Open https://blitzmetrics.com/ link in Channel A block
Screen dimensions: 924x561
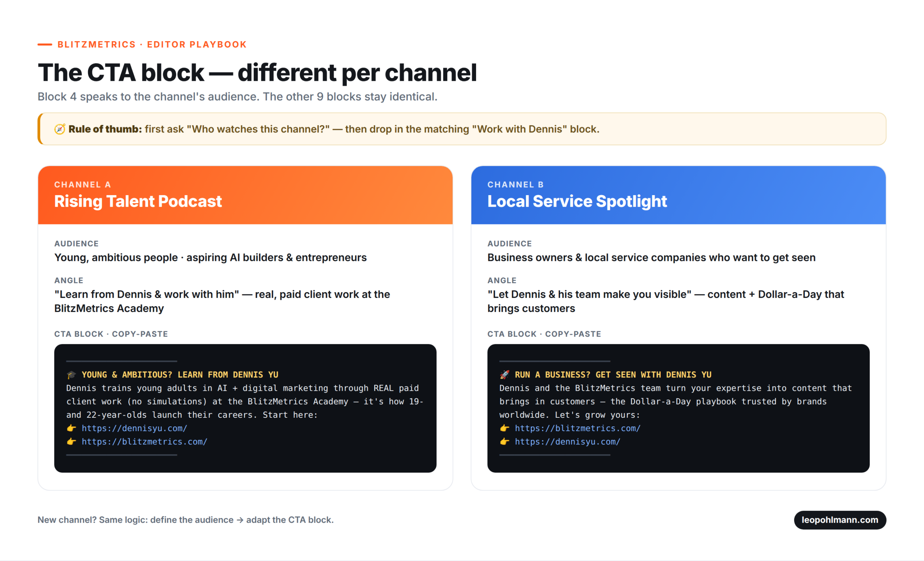pos(144,442)
